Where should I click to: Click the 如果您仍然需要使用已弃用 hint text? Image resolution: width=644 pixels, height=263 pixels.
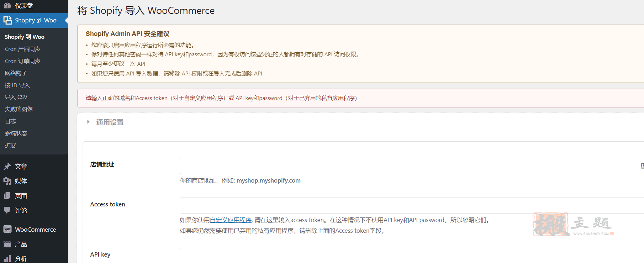[283, 231]
